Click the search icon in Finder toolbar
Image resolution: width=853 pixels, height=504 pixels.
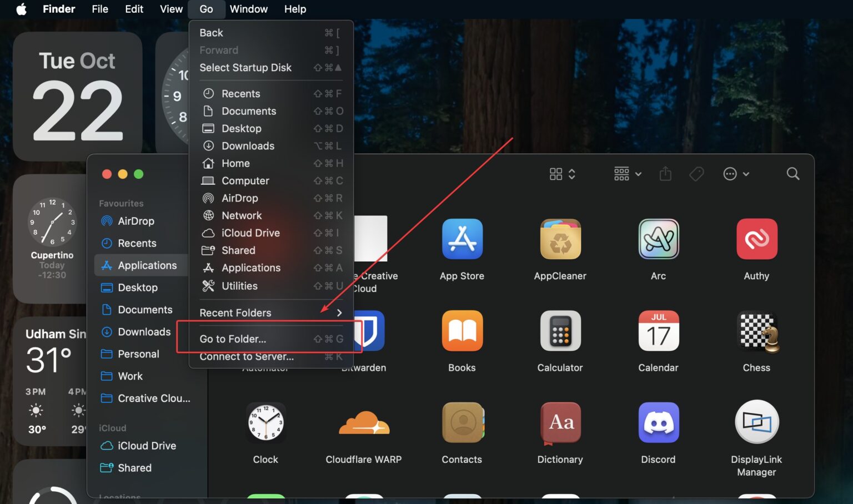point(793,174)
